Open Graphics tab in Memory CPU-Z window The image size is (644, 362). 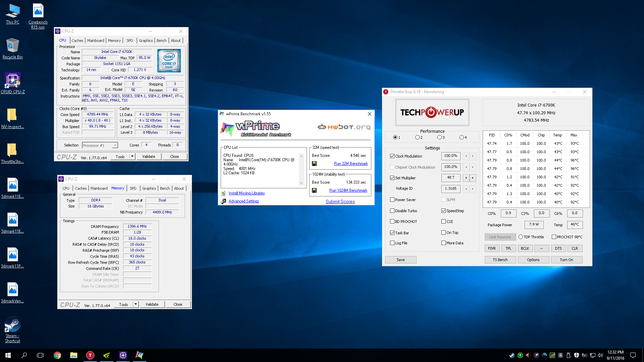click(149, 188)
